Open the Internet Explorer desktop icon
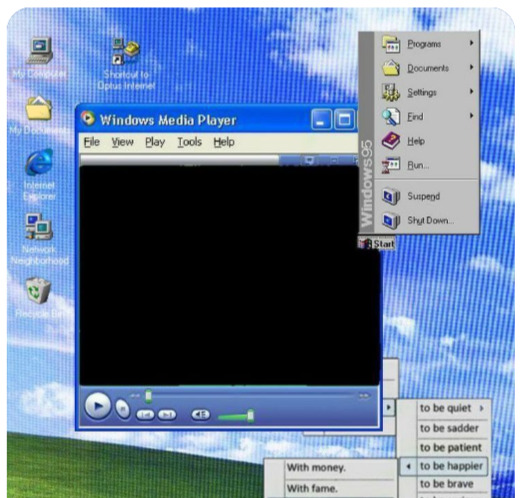Screen dimensions: 523x498 [x=39, y=174]
